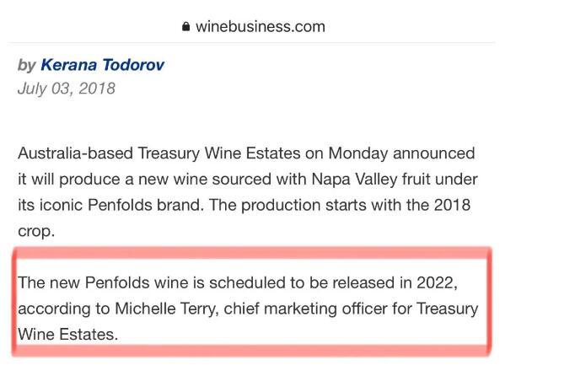Click the red highlight box top border
The image size is (575, 392).
click(x=251, y=253)
